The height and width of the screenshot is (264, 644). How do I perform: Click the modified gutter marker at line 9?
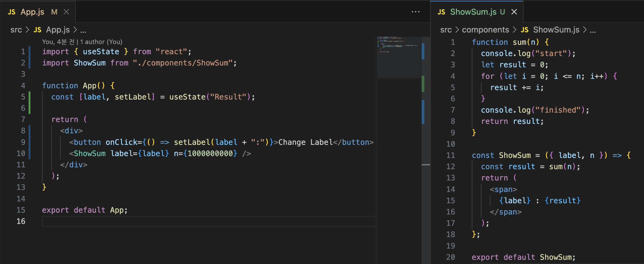pos(29,142)
